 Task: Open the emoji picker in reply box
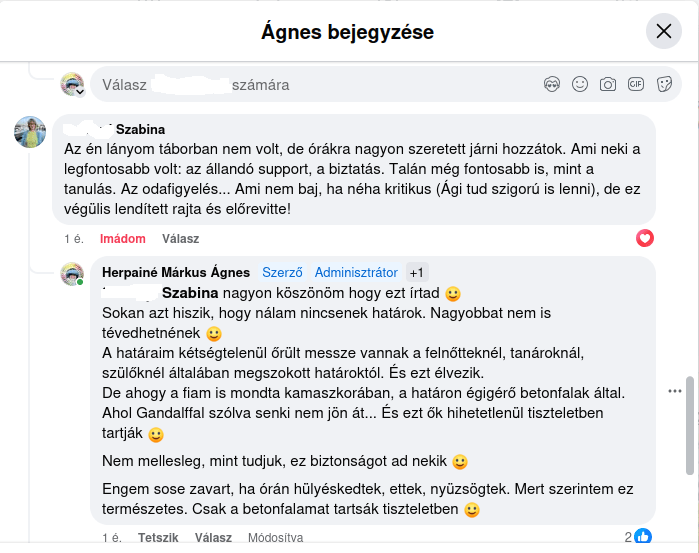580,85
